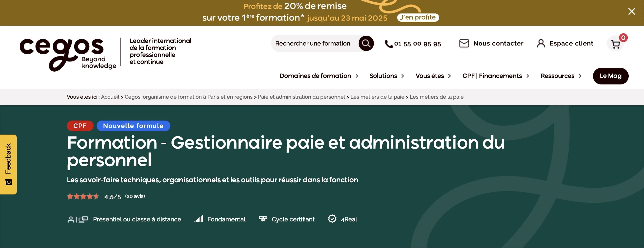644x249 pixels.
Task: Click the red CPF badge
Action: point(80,126)
